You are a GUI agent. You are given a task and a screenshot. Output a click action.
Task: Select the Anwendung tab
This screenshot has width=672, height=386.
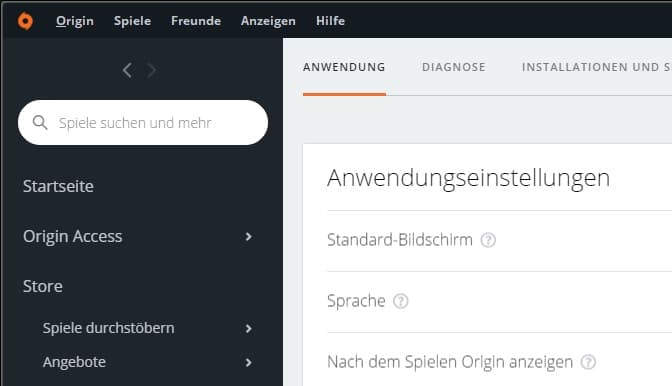click(x=344, y=67)
